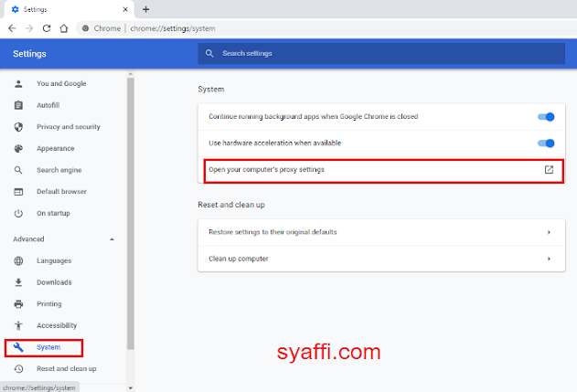The height and width of the screenshot is (392, 577).
Task: Click the browser back arrow
Action: tap(12, 28)
